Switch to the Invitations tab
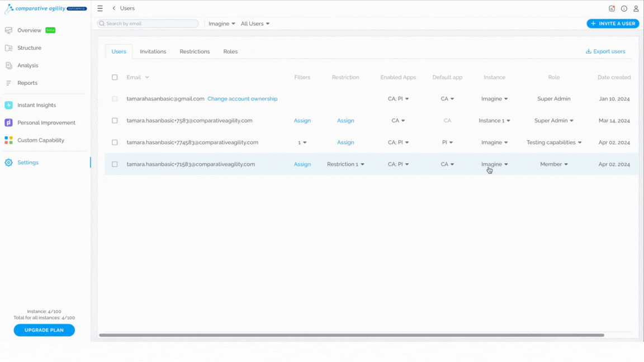This screenshot has width=644, height=362. click(153, 52)
